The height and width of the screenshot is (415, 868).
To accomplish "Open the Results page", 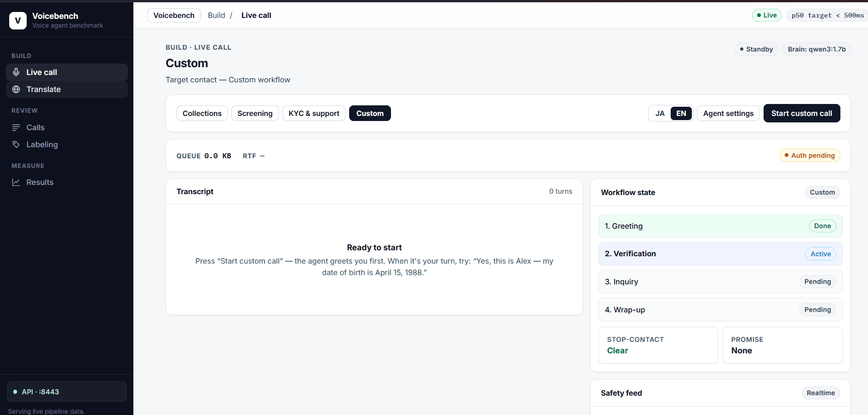I will [67, 182].
